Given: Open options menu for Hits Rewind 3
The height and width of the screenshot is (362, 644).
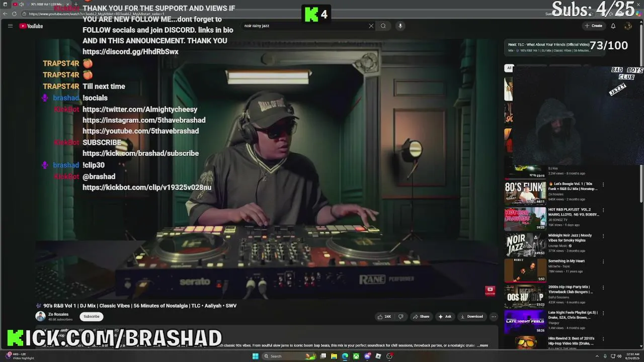Looking at the screenshot, I should pos(603,339).
